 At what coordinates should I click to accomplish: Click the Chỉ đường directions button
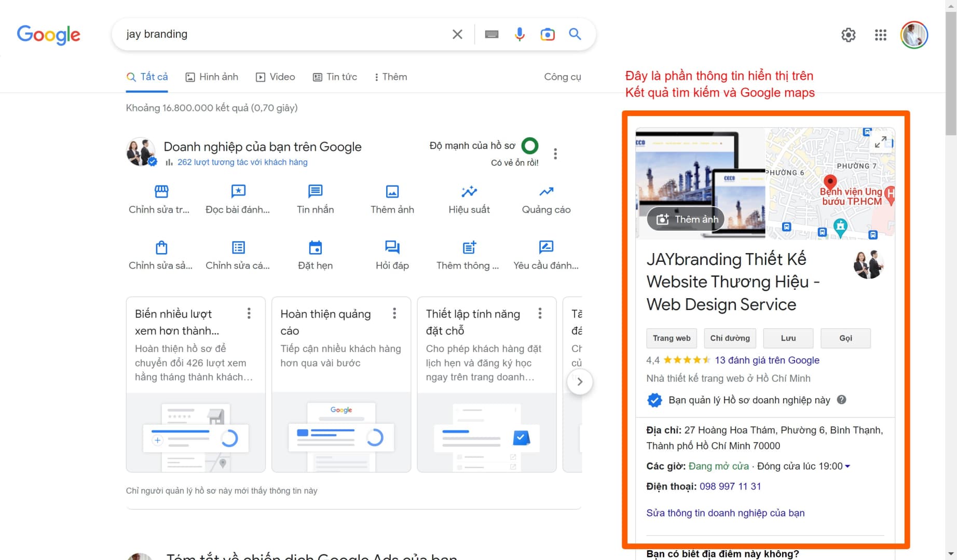730,338
